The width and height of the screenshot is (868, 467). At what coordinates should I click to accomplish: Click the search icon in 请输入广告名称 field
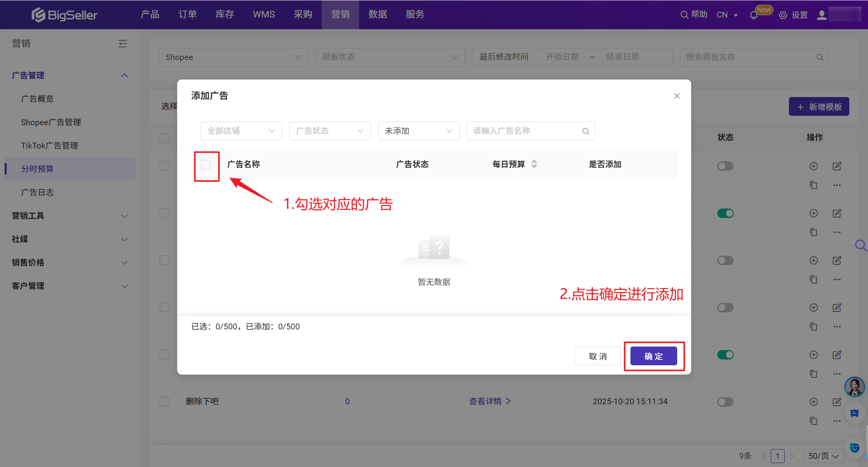(585, 131)
